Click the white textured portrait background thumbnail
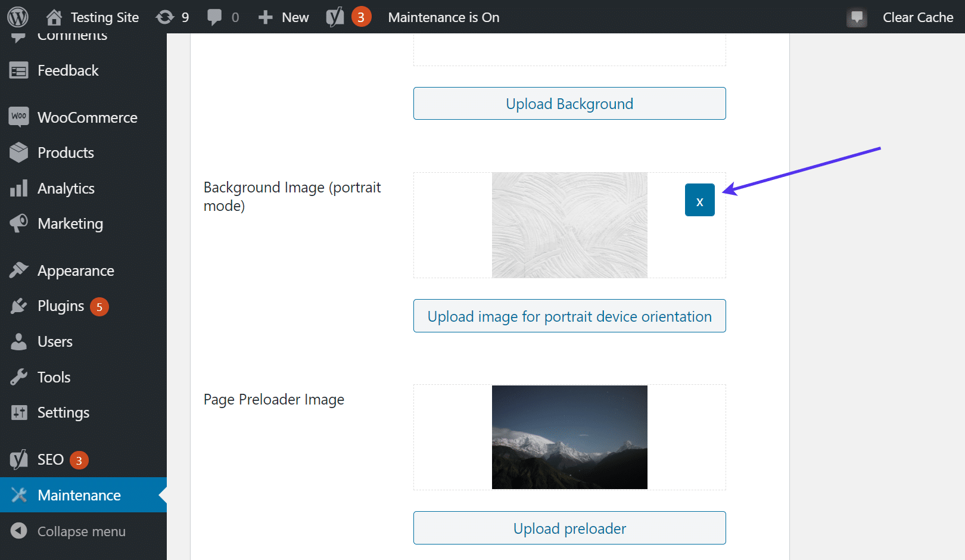This screenshot has height=560, width=965. pyautogui.click(x=569, y=225)
